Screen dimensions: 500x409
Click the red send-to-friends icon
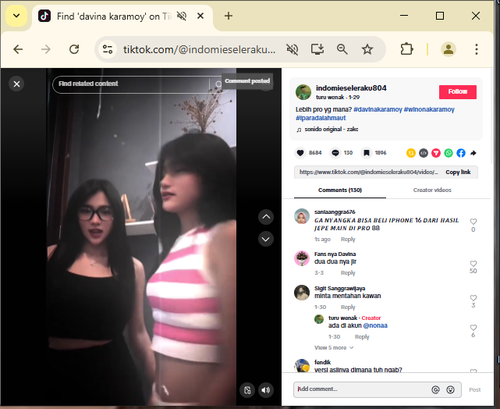click(436, 153)
